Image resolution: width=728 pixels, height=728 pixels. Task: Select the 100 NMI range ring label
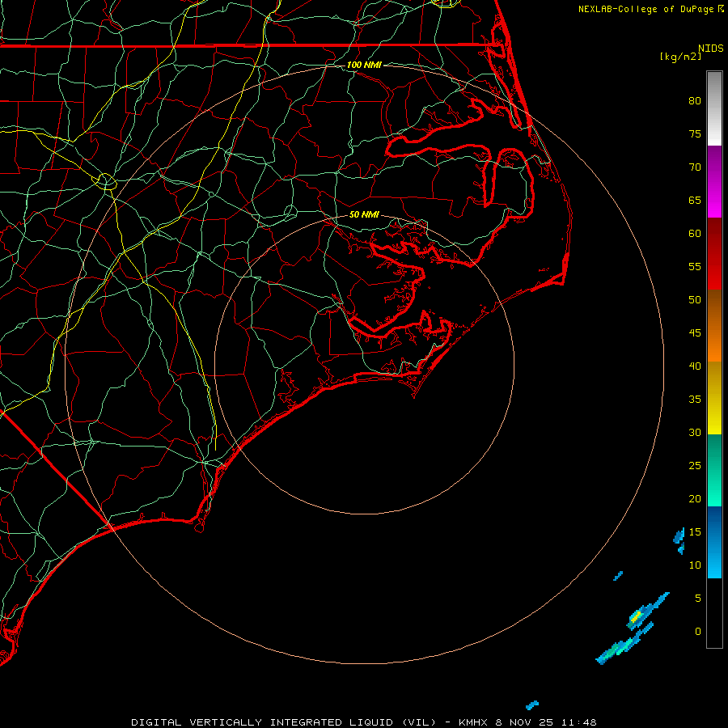tap(364, 65)
